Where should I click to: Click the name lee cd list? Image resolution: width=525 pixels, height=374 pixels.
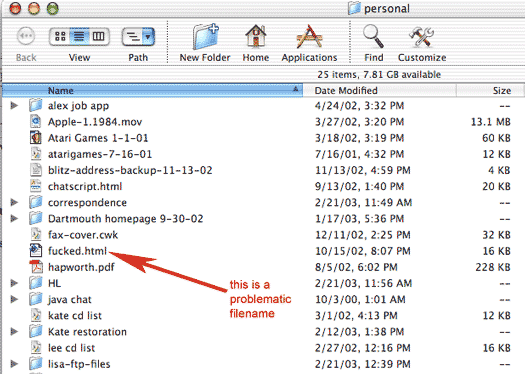coord(71,348)
